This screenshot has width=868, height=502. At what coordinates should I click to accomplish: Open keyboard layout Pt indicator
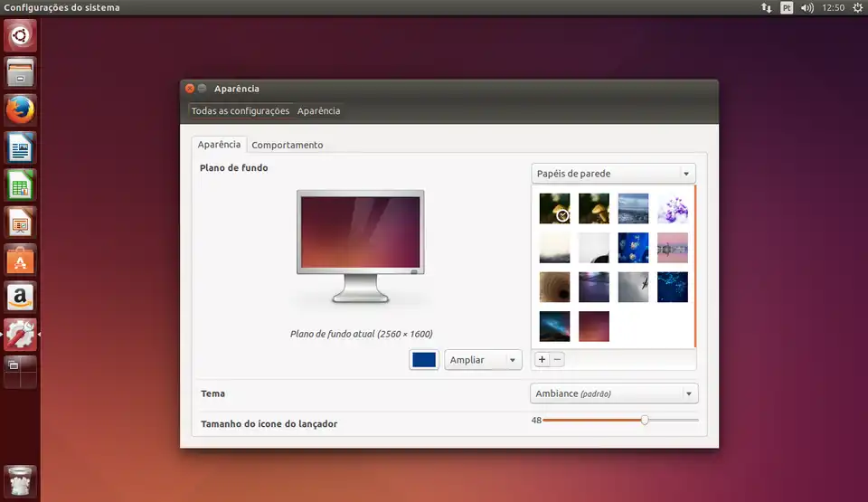(787, 7)
